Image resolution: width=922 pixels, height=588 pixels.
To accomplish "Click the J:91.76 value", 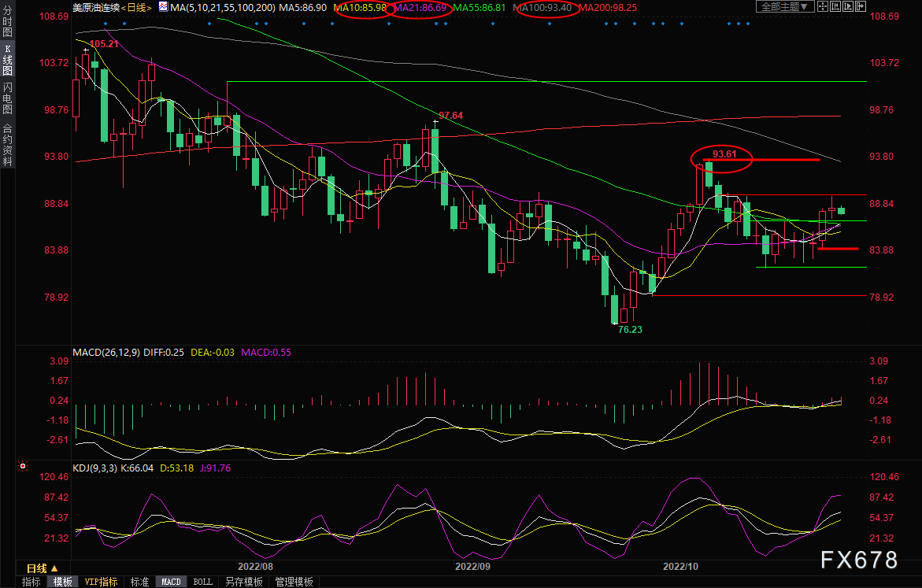I will 216,468.
